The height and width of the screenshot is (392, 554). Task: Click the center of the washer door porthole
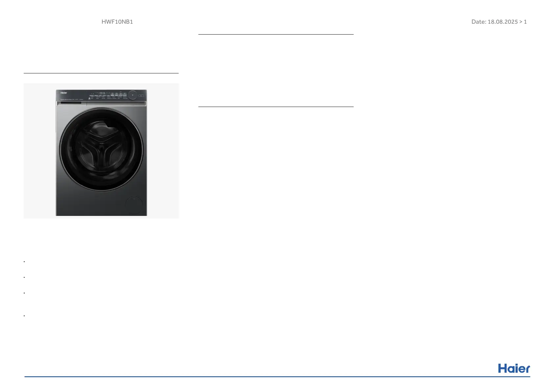pos(101,149)
